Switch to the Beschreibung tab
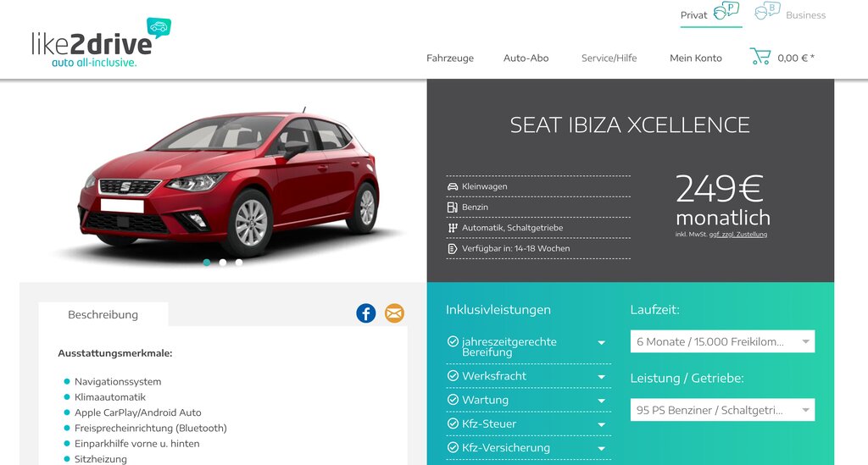The image size is (868, 465). coord(103,314)
